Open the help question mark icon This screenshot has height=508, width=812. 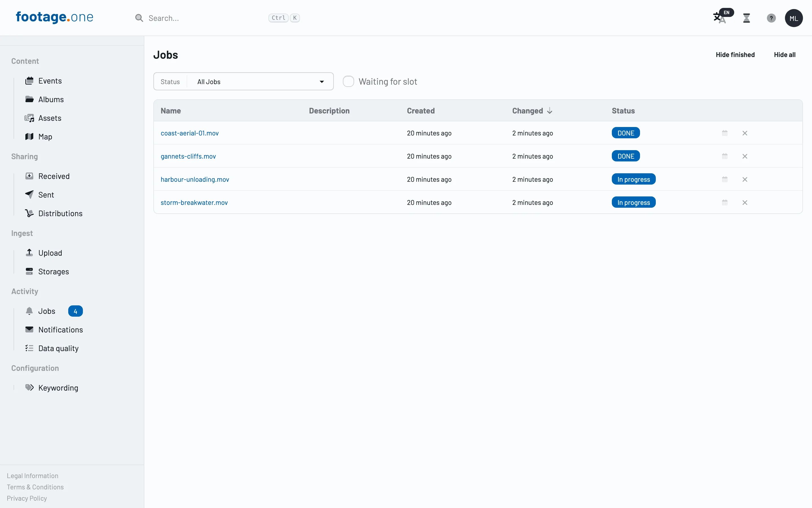[x=771, y=18]
